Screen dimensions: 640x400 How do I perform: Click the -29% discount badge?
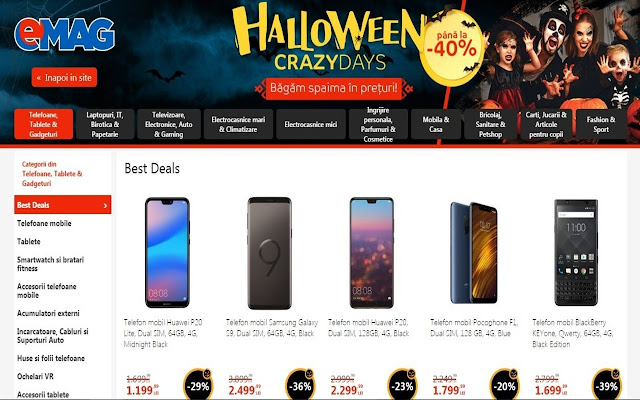pos(198,384)
